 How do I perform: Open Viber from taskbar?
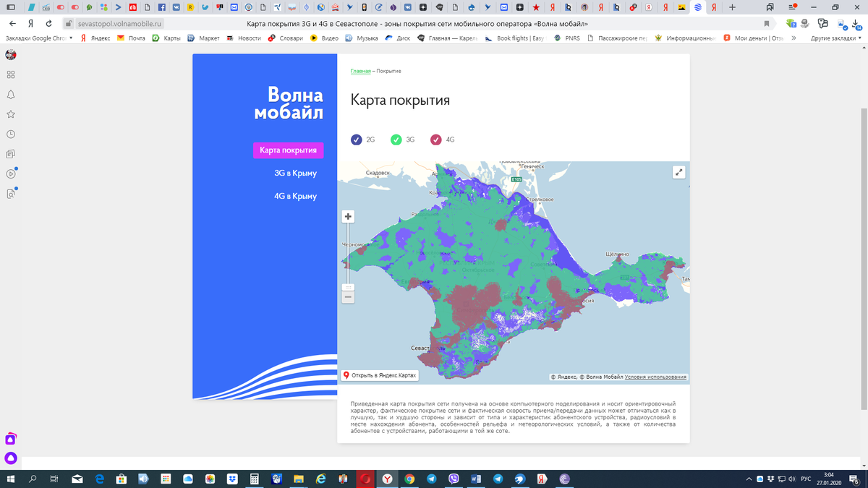click(x=454, y=479)
